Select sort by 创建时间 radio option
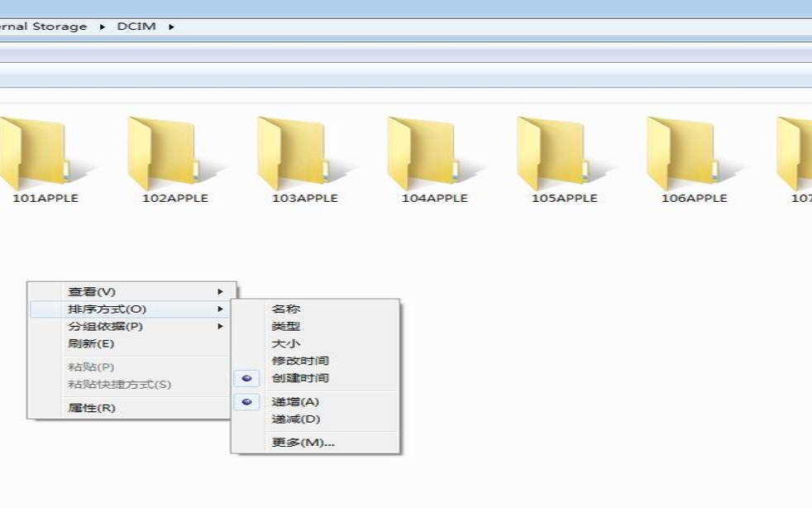Image resolution: width=812 pixels, height=508 pixels. coord(300,378)
